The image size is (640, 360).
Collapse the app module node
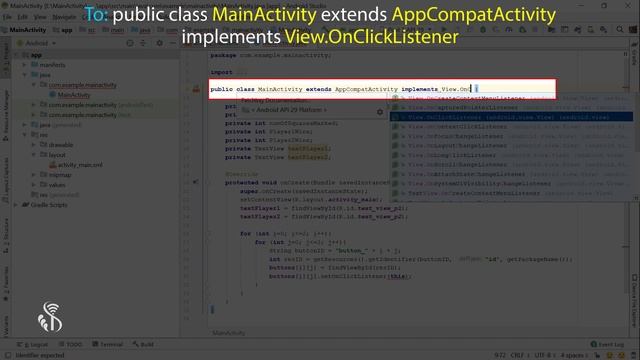[16, 55]
